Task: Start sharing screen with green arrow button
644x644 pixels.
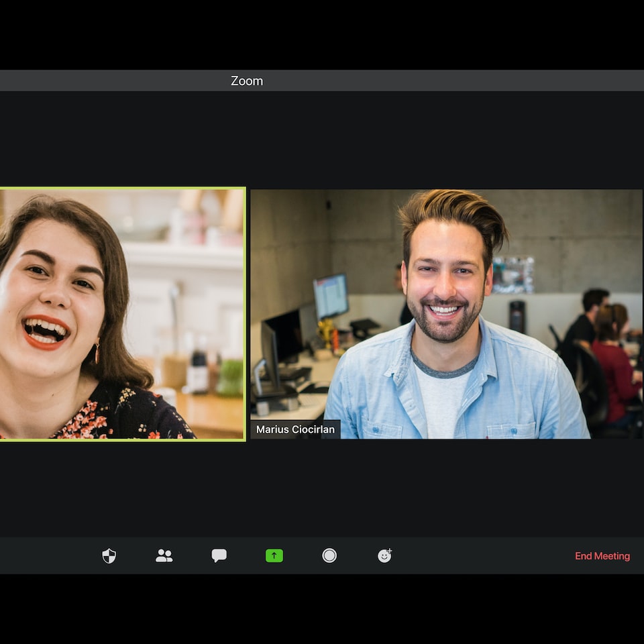Action: [274, 555]
